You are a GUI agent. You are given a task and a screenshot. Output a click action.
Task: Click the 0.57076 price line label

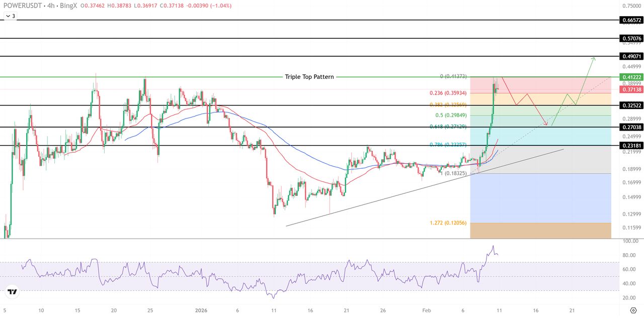click(631, 38)
